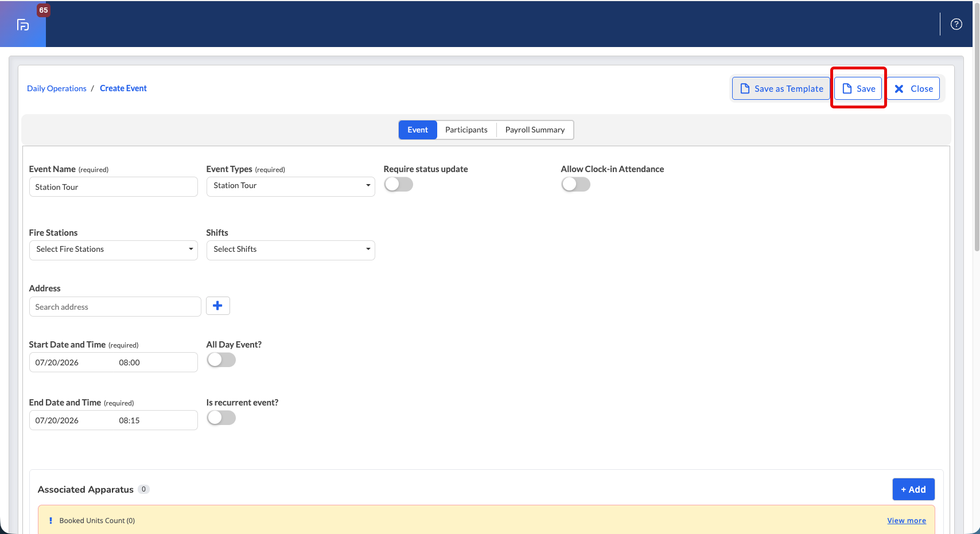Screen dimensions: 980x534
Task: Open the app logo menu with badge 65
Action: (x=23, y=24)
